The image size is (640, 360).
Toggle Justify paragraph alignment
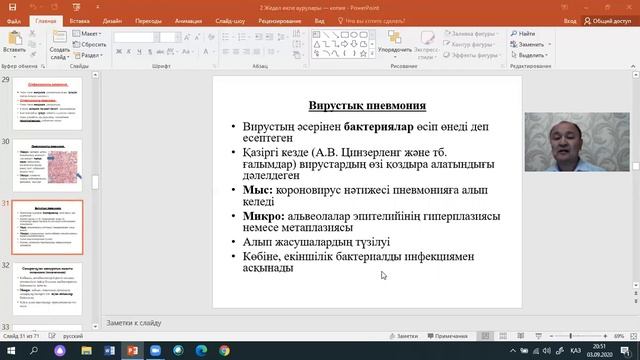257,52
